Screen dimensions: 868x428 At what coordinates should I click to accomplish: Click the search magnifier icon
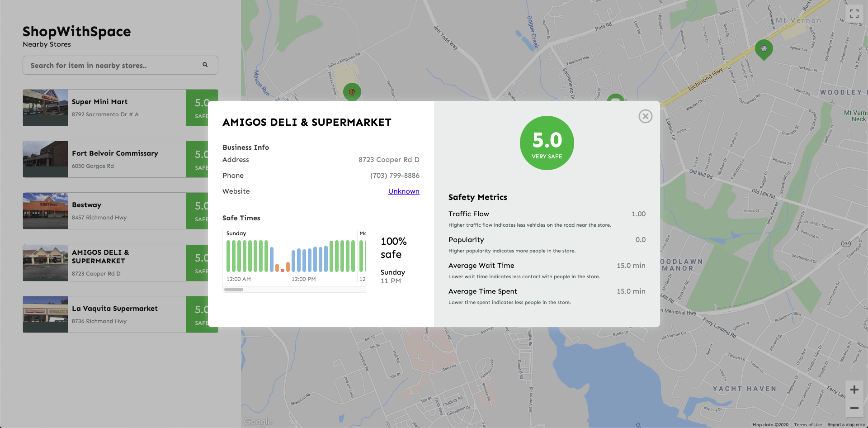(205, 65)
